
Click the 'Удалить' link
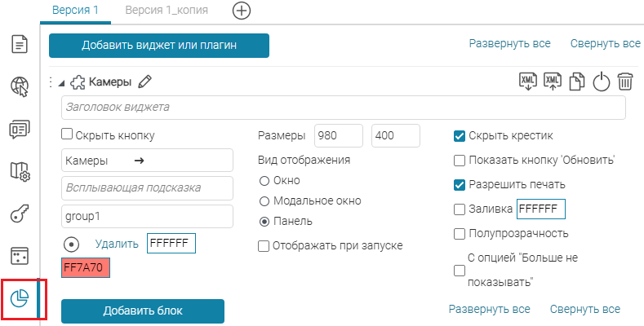coord(117,243)
